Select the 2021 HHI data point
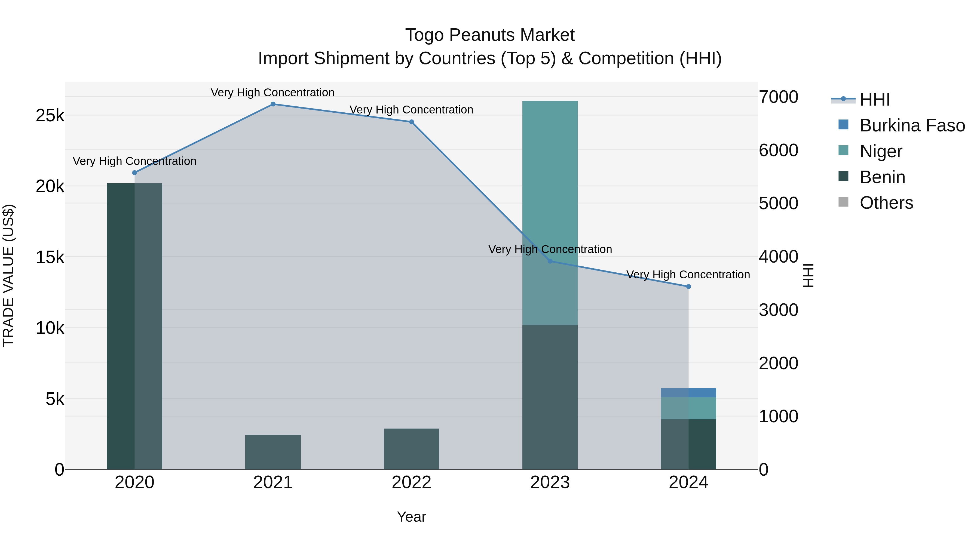The width and height of the screenshot is (980, 551). (x=273, y=104)
